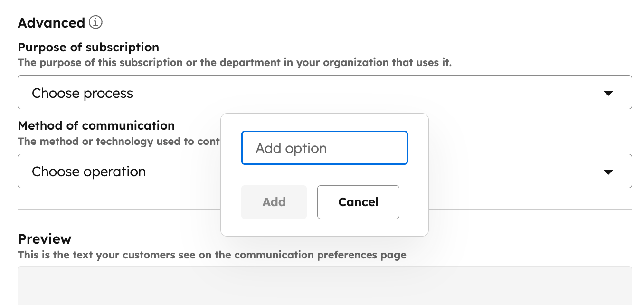Select the Choose operation placeholder text
The image size is (644, 305).
89,172
